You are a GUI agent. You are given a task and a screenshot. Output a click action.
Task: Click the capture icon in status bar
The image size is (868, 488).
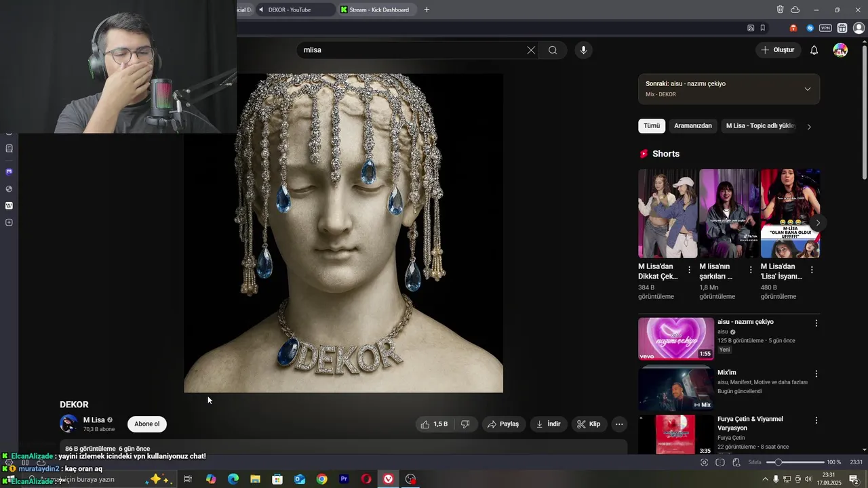click(705, 462)
